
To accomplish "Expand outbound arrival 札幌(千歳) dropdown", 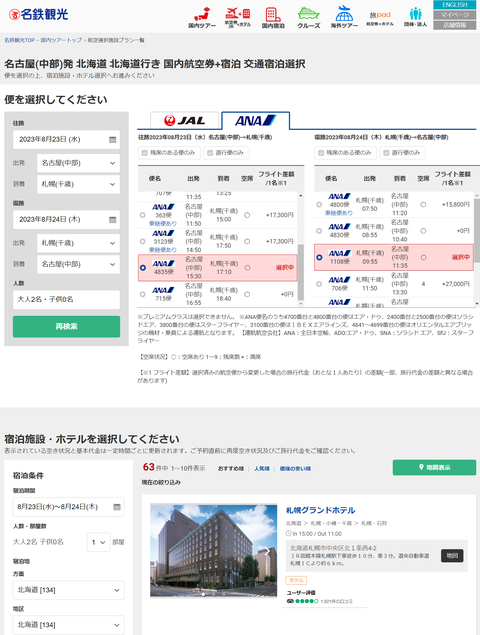I will (x=79, y=184).
